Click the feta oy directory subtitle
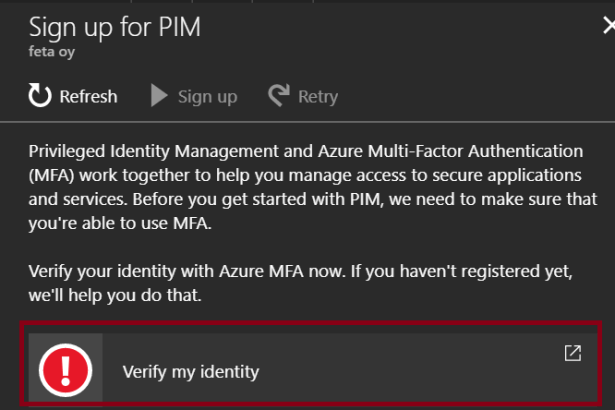615x410 pixels. tap(51, 53)
